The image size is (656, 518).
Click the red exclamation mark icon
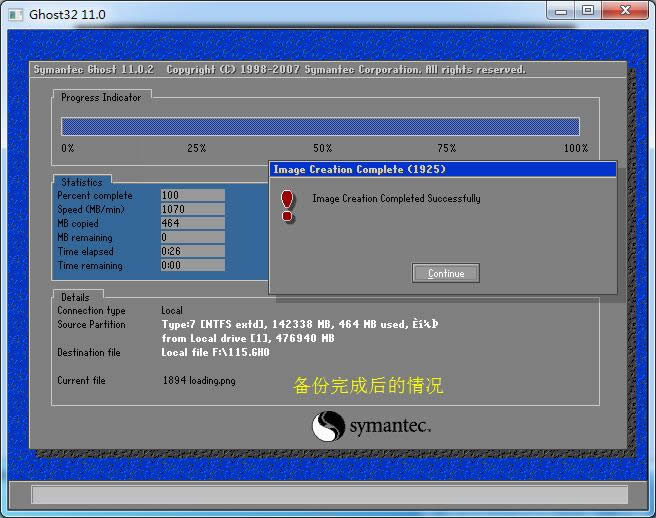pos(288,205)
